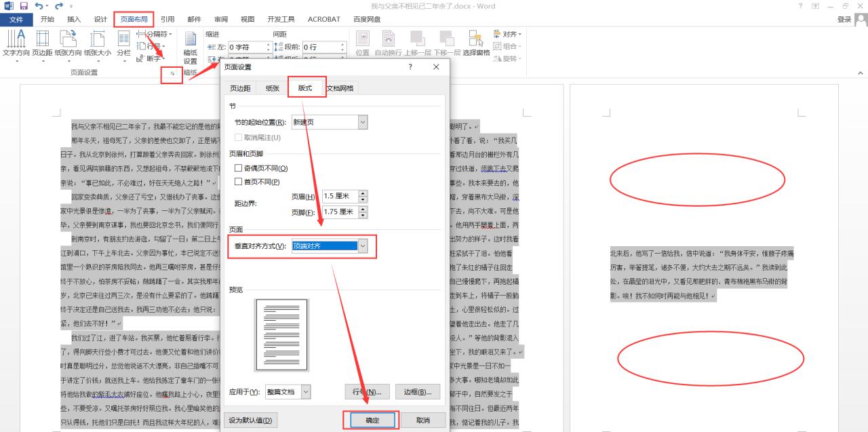This screenshot has width=868, height=432.
Task: Switch to the 插入 ribbon tab
Action: click(74, 19)
